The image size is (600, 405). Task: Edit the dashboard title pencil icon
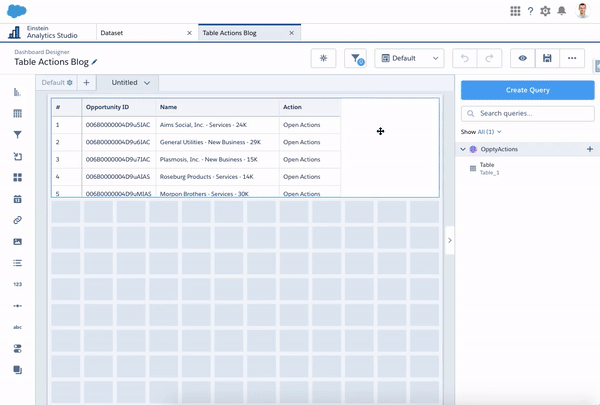point(95,62)
